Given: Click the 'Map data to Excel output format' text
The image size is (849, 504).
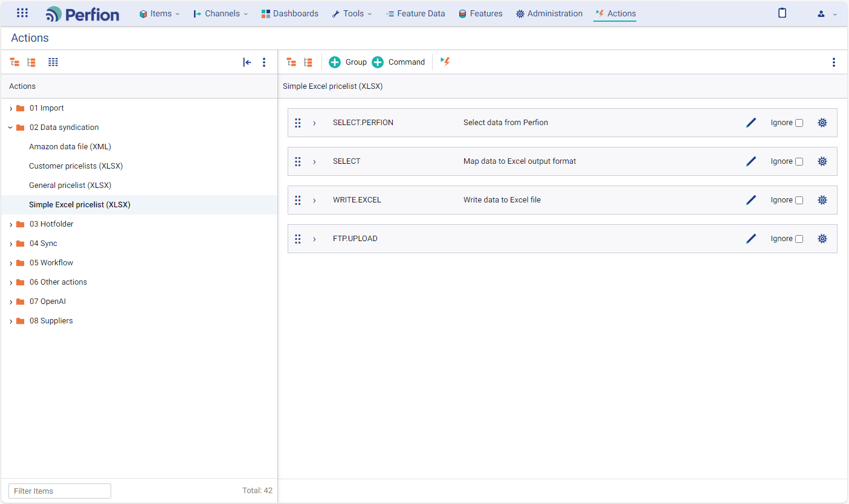Looking at the screenshot, I should coord(520,161).
